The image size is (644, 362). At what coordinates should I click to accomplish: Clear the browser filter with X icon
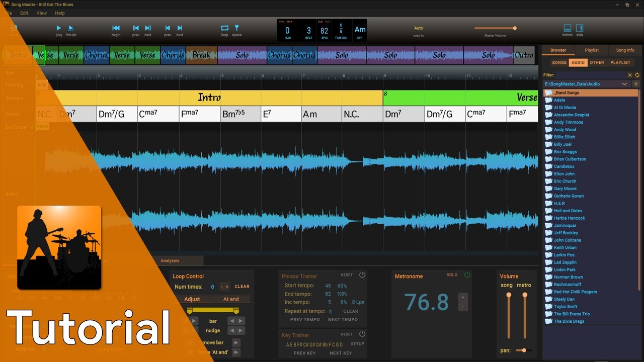(x=630, y=75)
